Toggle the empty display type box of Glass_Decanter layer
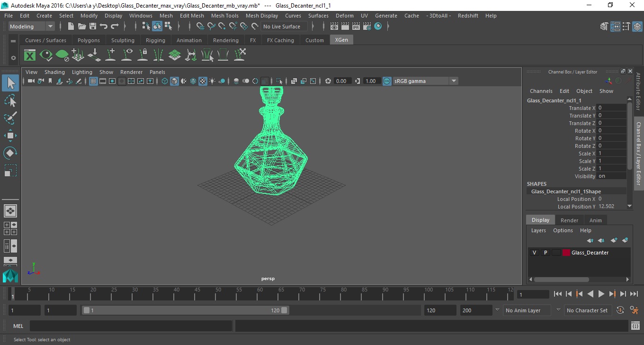Screen dimensions: 644x345 pos(556,253)
